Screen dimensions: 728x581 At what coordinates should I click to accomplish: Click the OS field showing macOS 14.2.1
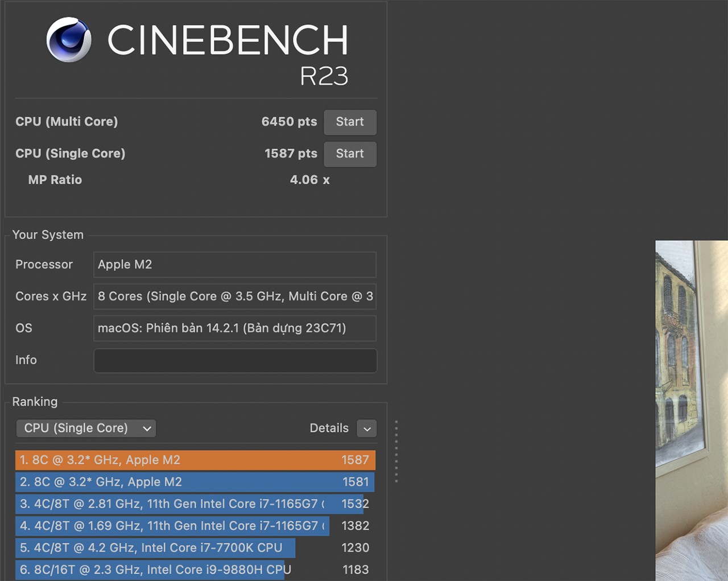point(235,328)
